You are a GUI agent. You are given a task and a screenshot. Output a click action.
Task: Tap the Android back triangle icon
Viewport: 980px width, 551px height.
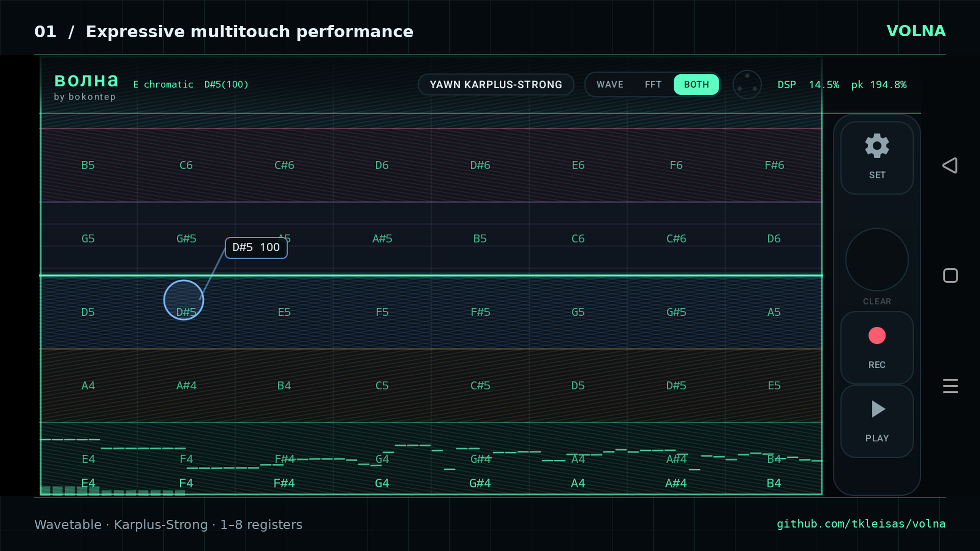(950, 165)
